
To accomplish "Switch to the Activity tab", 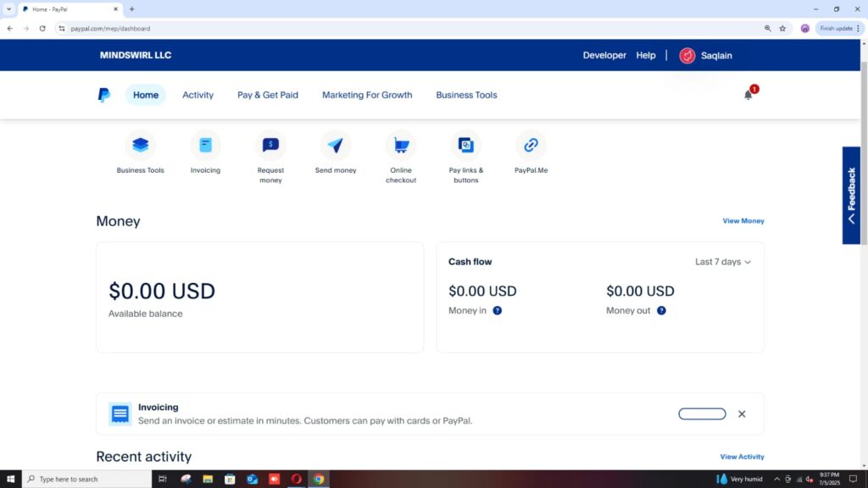I will pyautogui.click(x=198, y=95).
